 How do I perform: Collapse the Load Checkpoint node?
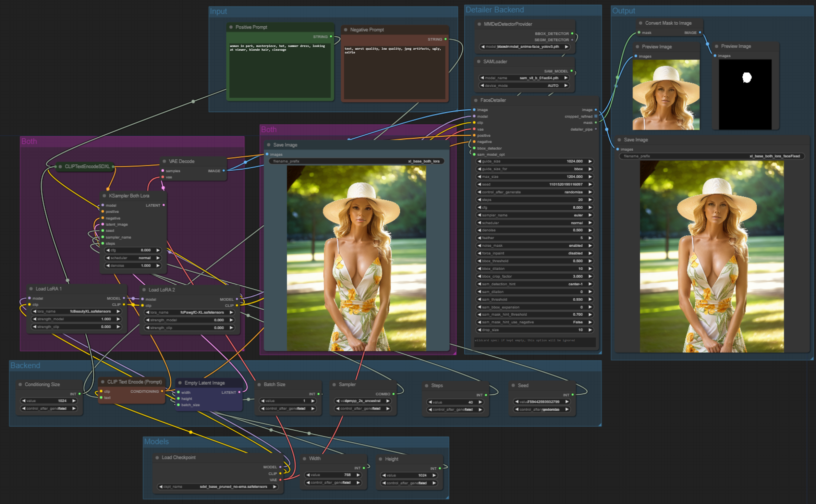[x=157, y=458]
